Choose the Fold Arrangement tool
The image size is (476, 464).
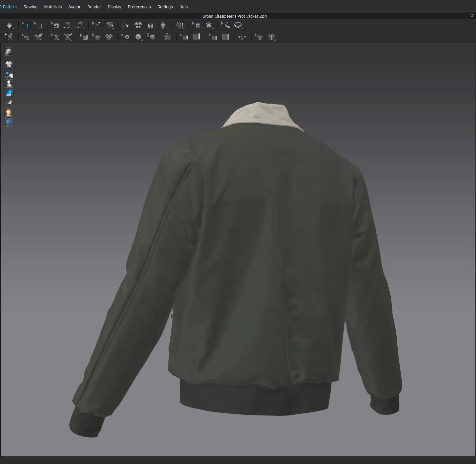tap(126, 25)
